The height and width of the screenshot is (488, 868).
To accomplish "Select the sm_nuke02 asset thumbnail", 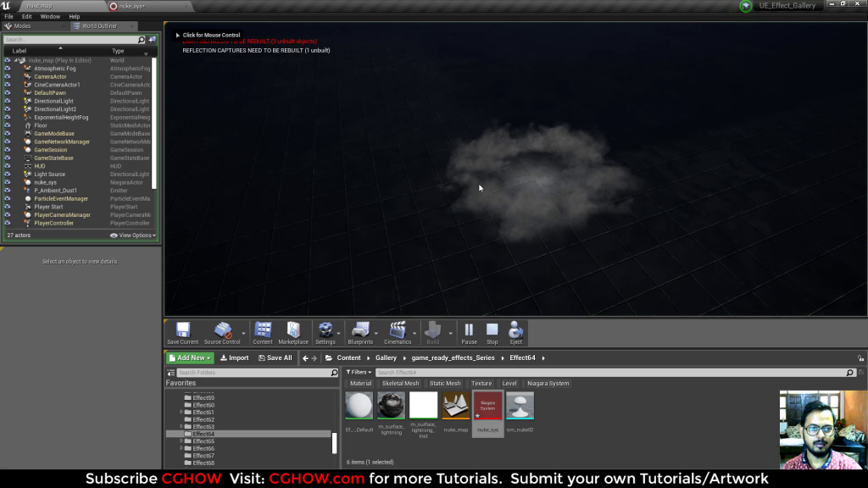I will click(x=520, y=405).
